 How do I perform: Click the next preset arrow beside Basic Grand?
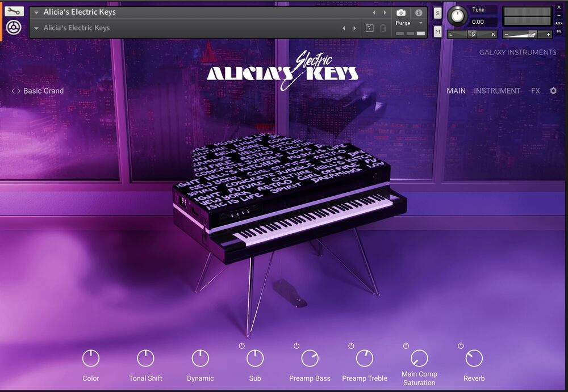pos(18,91)
